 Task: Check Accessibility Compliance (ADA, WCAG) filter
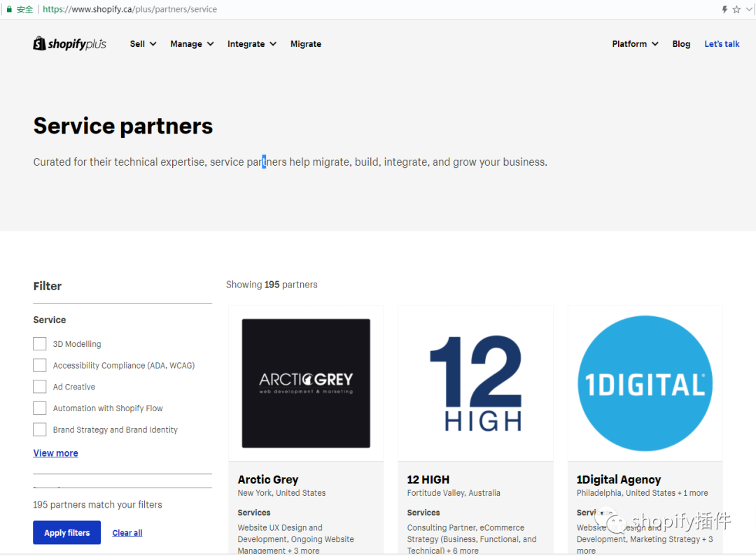tap(39, 365)
